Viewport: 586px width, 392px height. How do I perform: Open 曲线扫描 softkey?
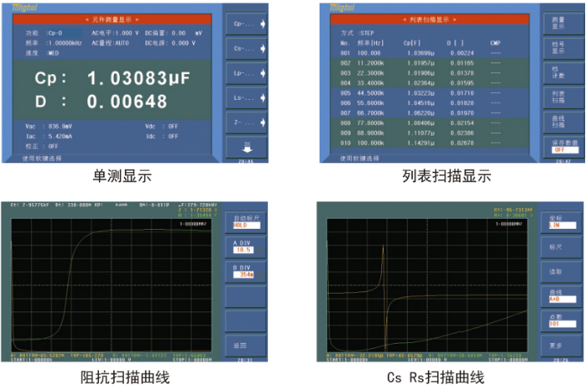(564, 122)
